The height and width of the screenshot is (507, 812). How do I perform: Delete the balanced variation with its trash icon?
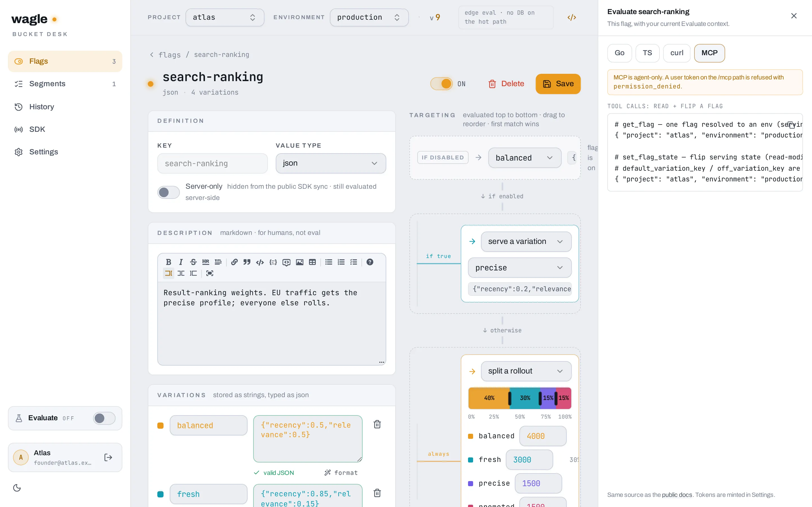coord(377,424)
